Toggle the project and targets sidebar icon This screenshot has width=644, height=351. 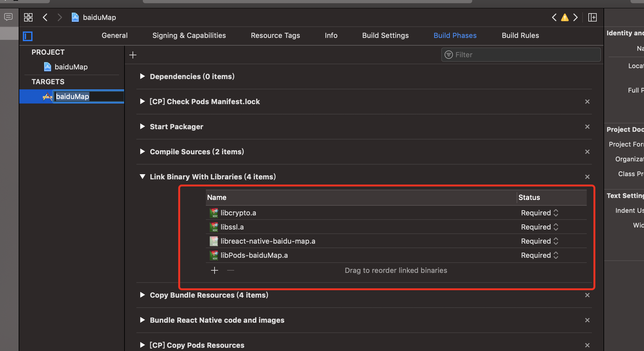click(28, 36)
